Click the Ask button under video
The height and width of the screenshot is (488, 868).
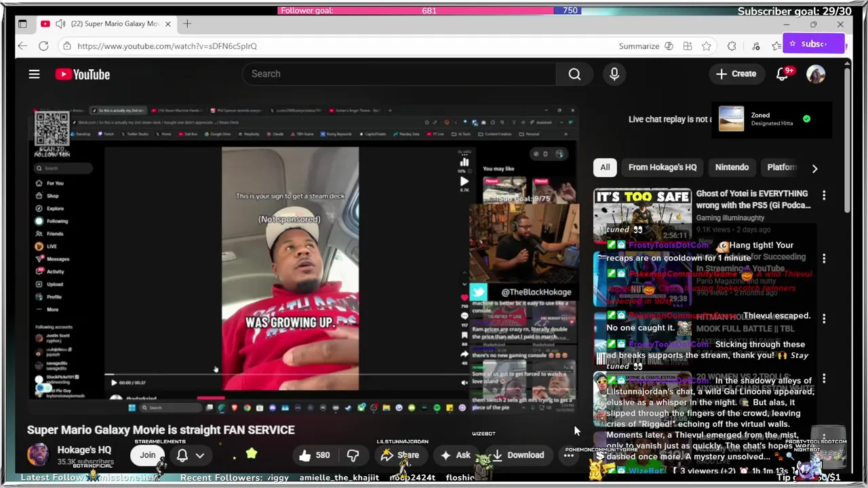(455, 455)
